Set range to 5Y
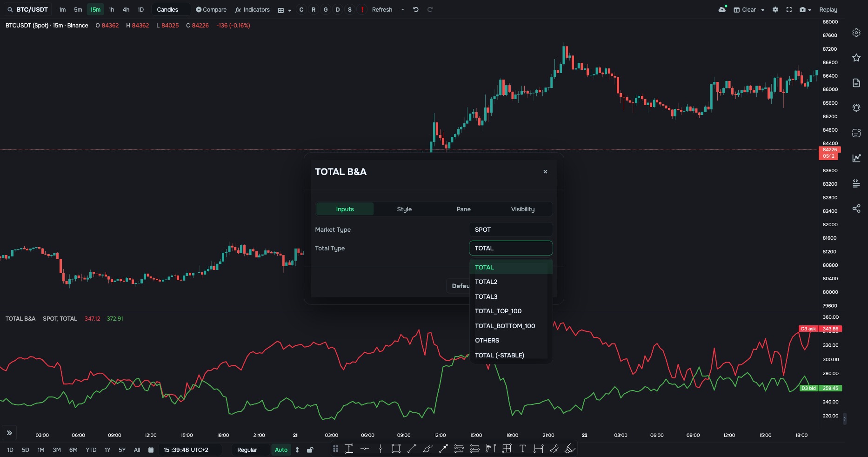The height and width of the screenshot is (457, 868). [122, 450]
